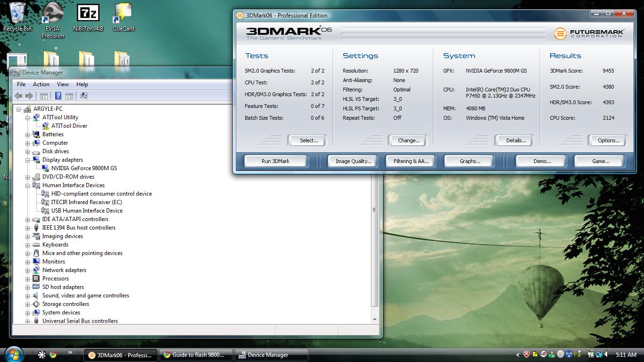
Task: Expand the Network adapters node
Action: 28,270
